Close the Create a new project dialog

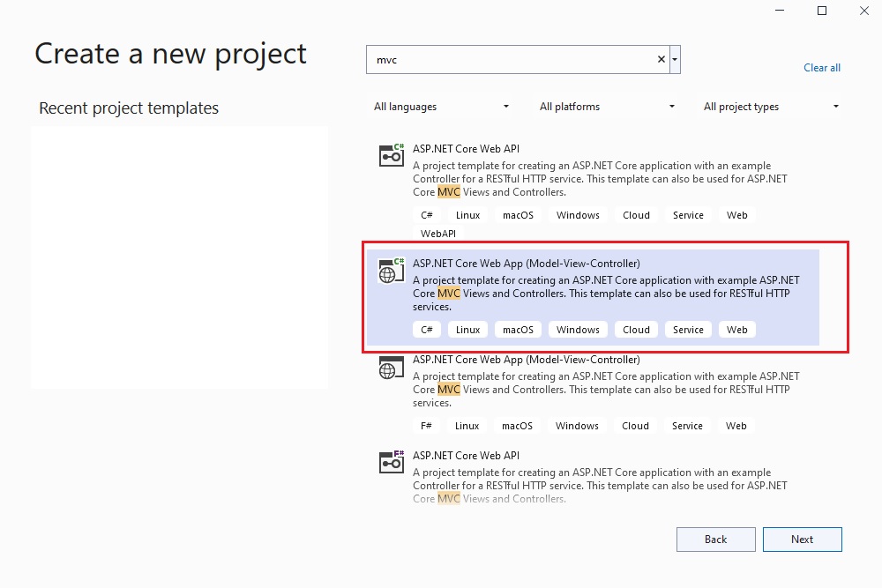coord(864,11)
